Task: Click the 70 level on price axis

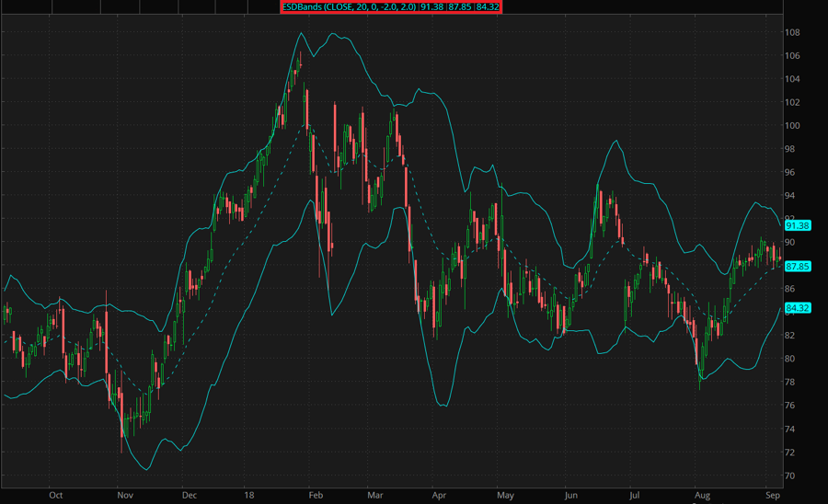Action: [791, 476]
